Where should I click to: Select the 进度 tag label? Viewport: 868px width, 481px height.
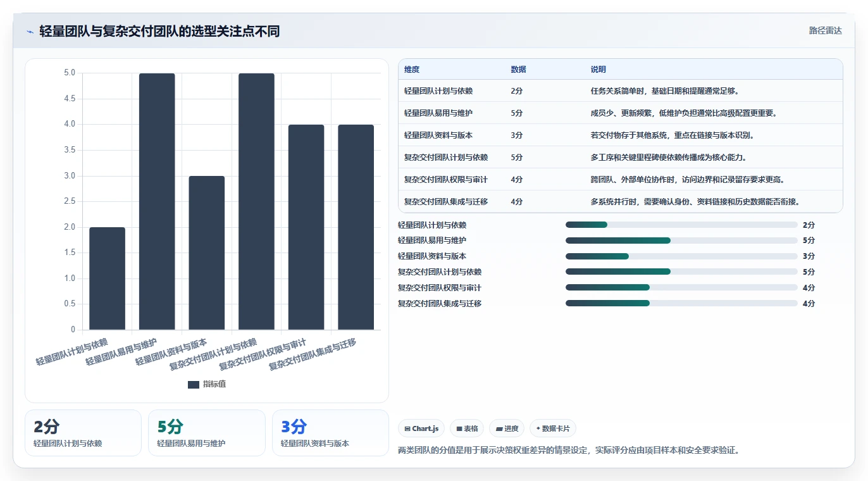pos(511,428)
